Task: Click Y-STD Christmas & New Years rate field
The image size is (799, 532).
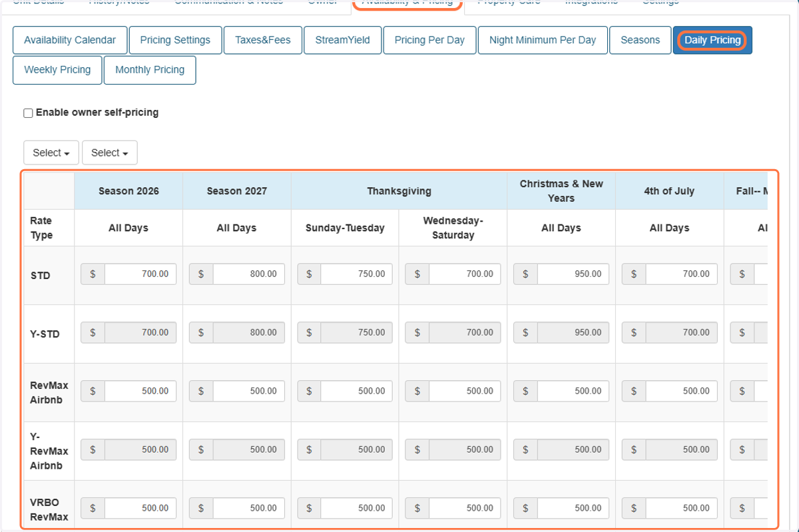Action: (573, 332)
